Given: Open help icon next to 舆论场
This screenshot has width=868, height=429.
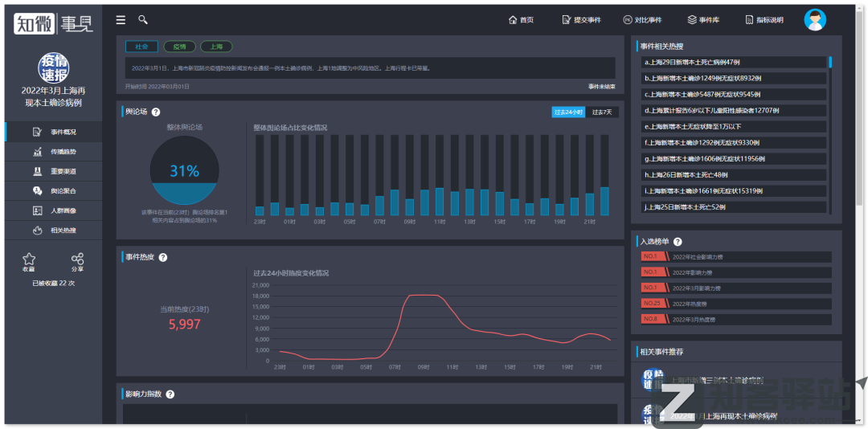Looking at the screenshot, I should 156,112.
